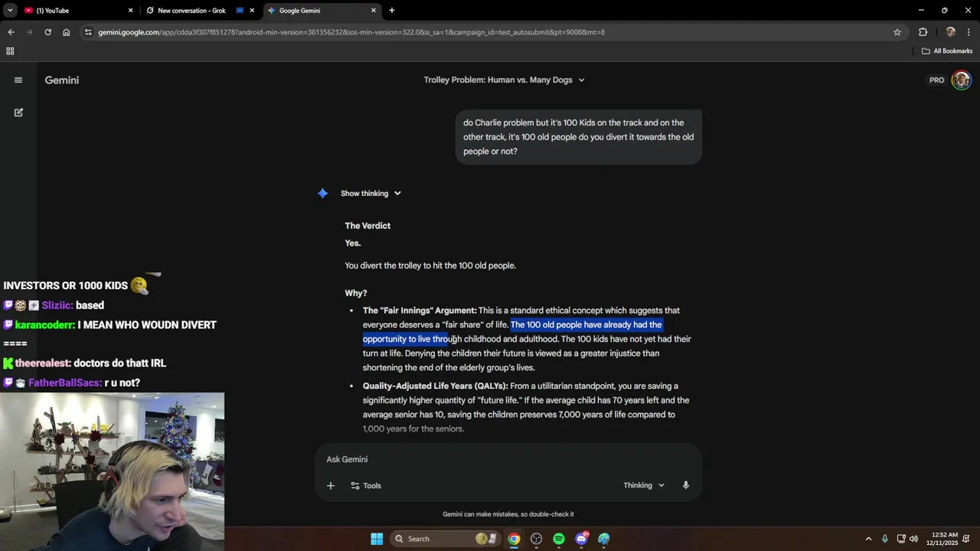
Task: Click the 'Quality-Adjusted Life Years (QALYs):' text
Action: pos(435,386)
